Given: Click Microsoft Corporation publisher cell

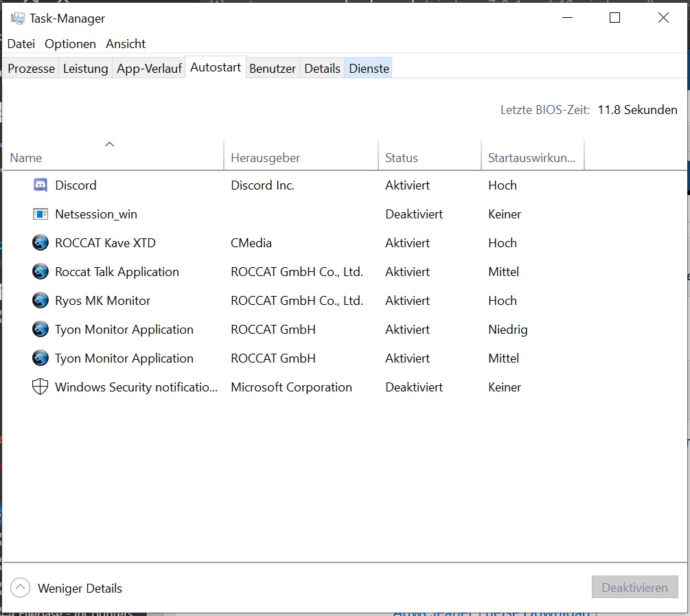Looking at the screenshot, I should click(x=291, y=387).
